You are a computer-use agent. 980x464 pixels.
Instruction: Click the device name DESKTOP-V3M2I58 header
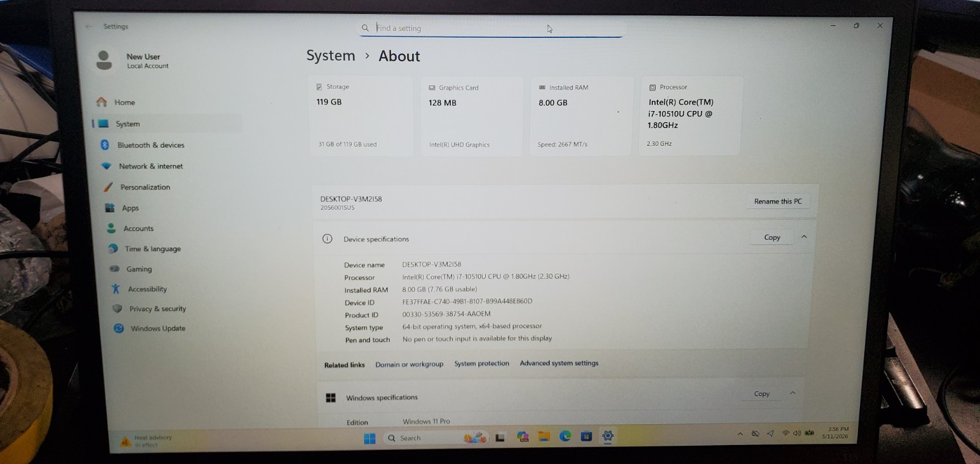tap(351, 199)
